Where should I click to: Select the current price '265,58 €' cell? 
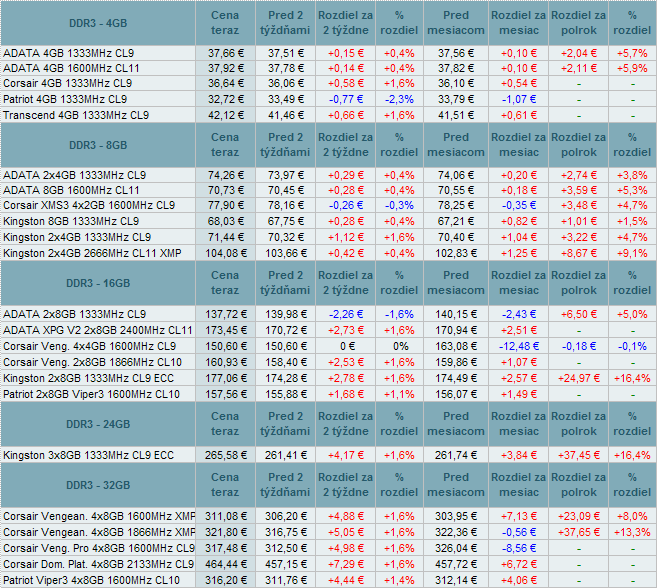(x=225, y=455)
